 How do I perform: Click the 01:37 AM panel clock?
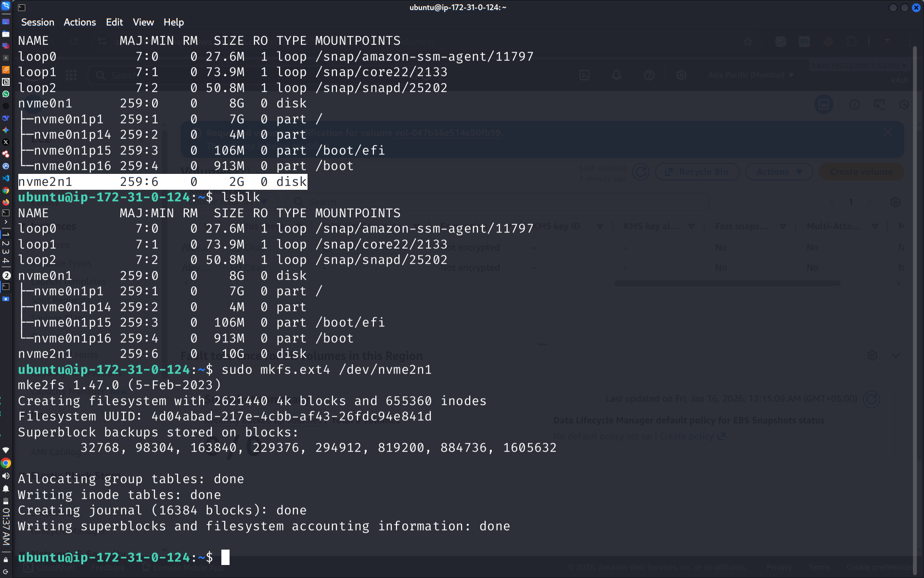6,526
